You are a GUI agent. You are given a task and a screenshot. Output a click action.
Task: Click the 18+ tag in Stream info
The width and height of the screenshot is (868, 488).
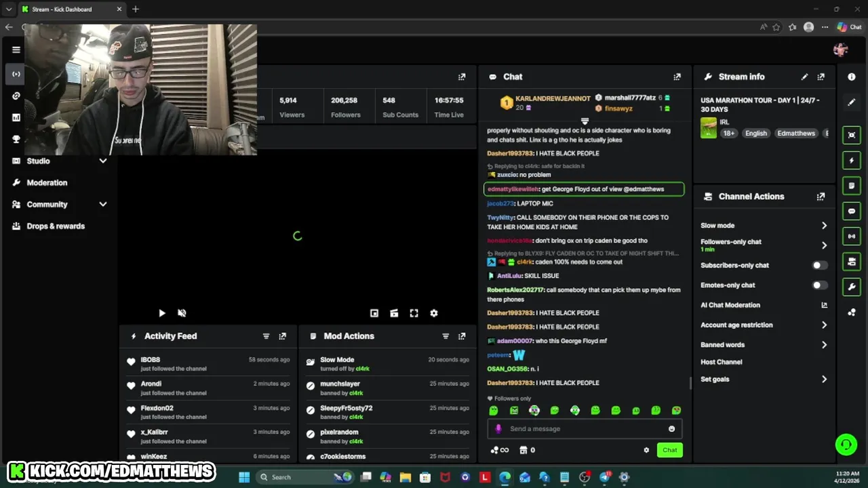[729, 134]
